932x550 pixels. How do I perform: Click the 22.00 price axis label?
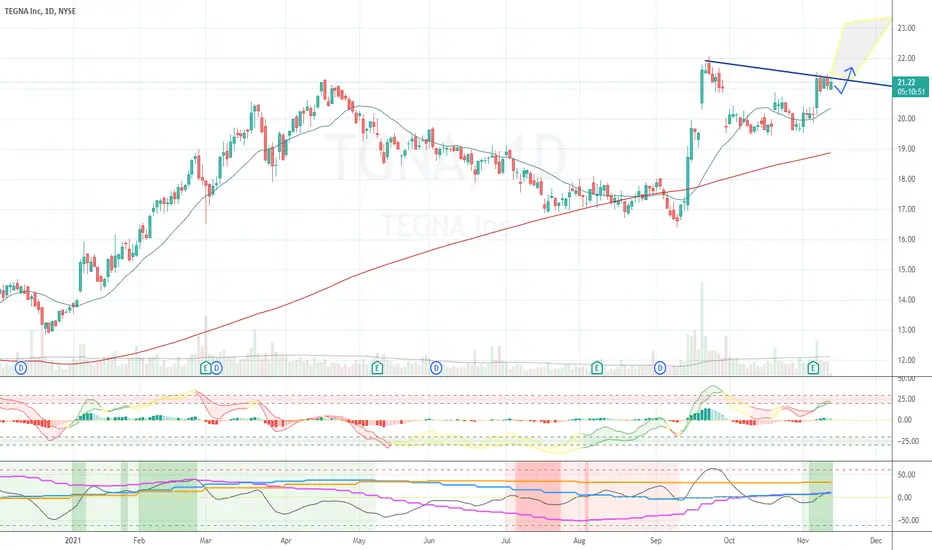tap(906, 58)
